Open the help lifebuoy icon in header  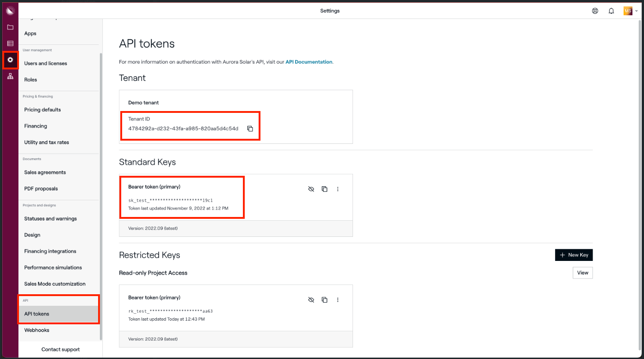pyautogui.click(x=595, y=11)
